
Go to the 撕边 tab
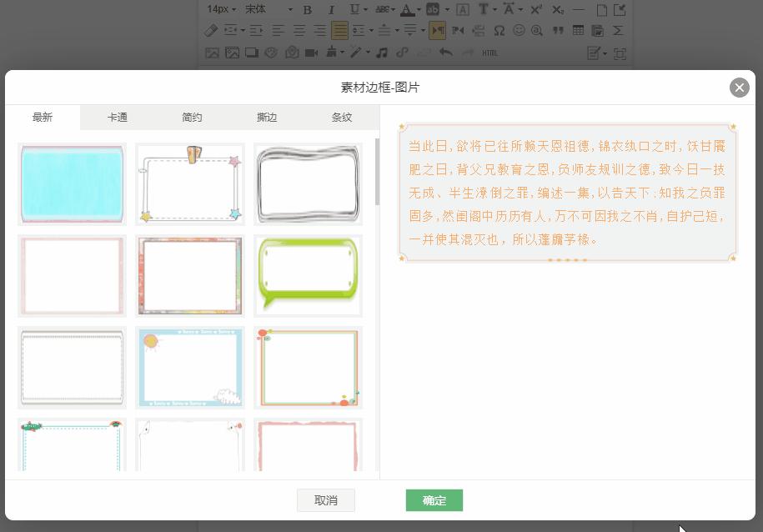(267, 118)
